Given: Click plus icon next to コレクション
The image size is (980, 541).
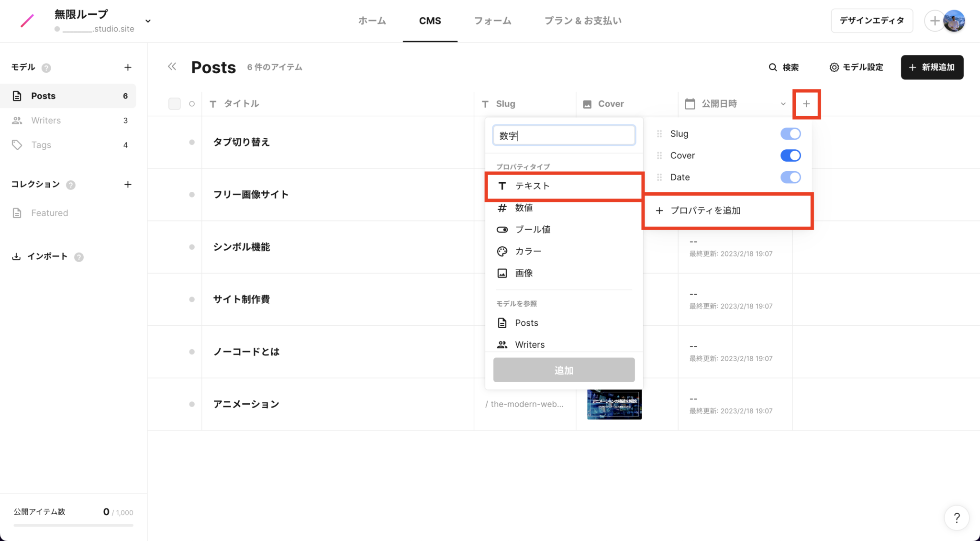Looking at the screenshot, I should [x=128, y=185].
